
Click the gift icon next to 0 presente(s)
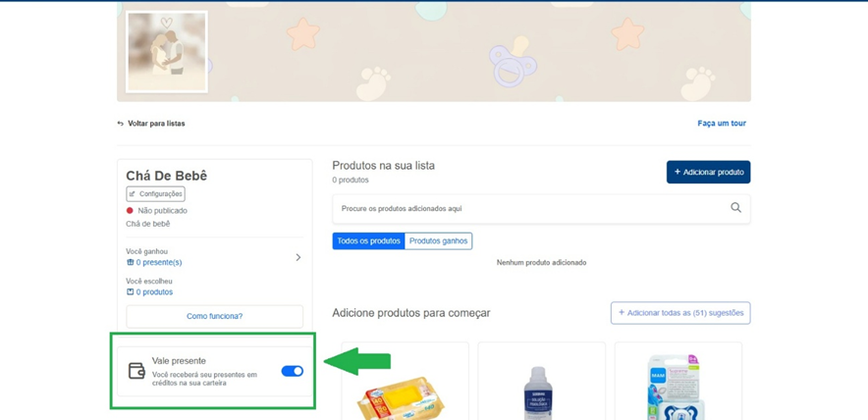131,263
